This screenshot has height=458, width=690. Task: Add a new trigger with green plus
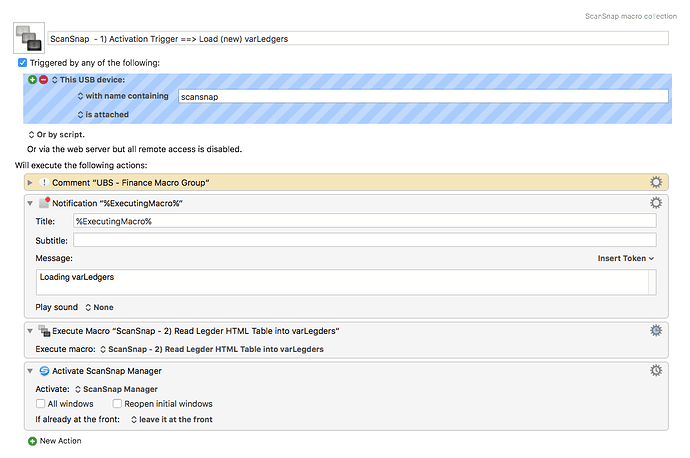tap(32, 80)
